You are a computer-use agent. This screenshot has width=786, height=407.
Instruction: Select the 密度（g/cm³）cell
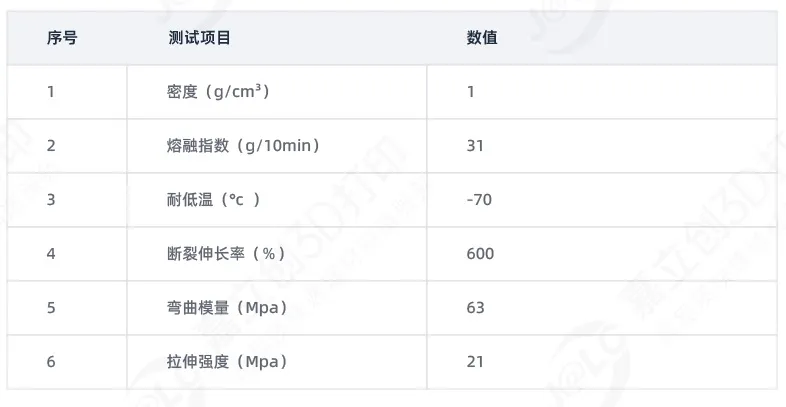(219, 92)
